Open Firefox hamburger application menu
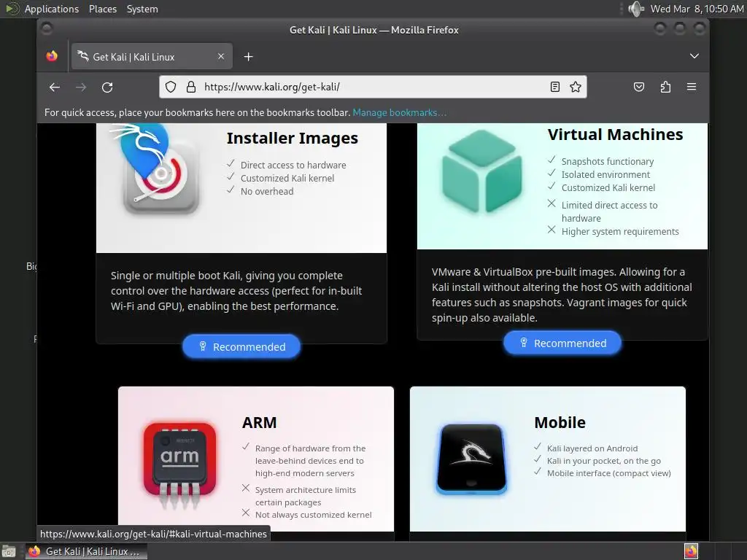Viewport: 747px width, 560px height. point(692,87)
